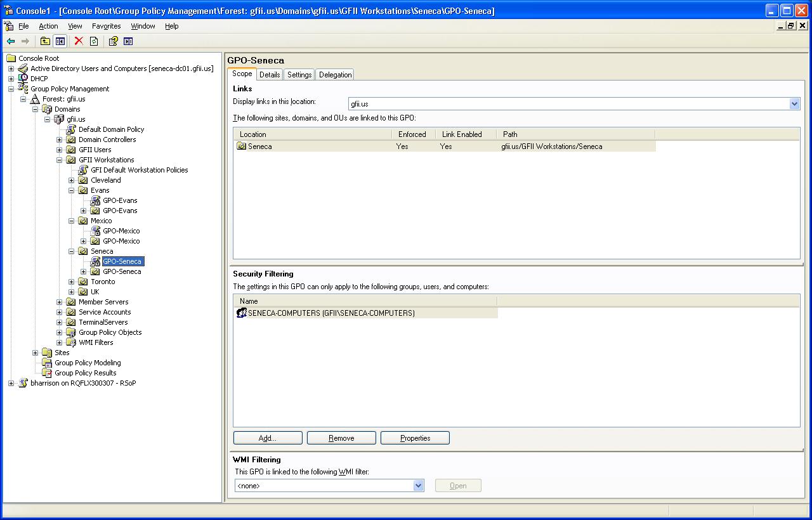Click the Properties button
This screenshot has width=812, height=520.
414,438
